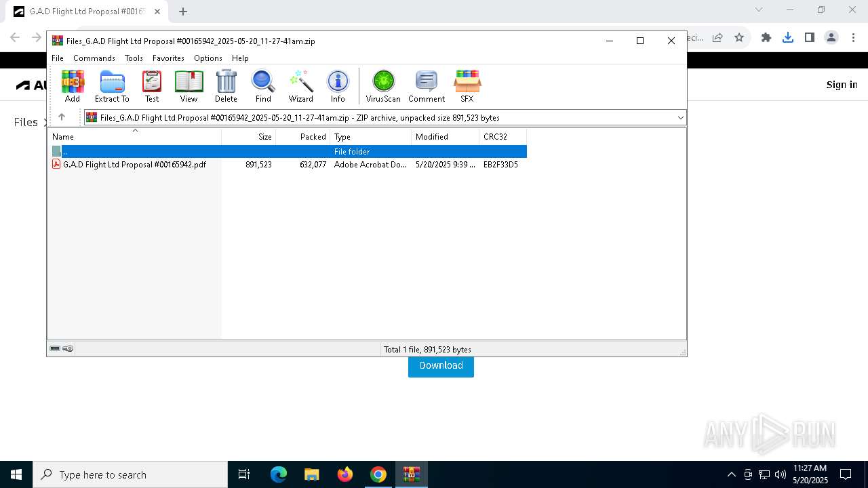The width and height of the screenshot is (868, 488).
Task: Click the volume speaker tray icon
Action: tap(781, 474)
